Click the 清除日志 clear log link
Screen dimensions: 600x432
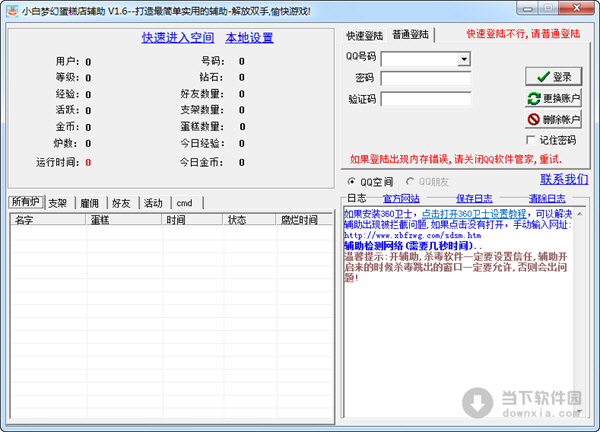[x=547, y=198]
